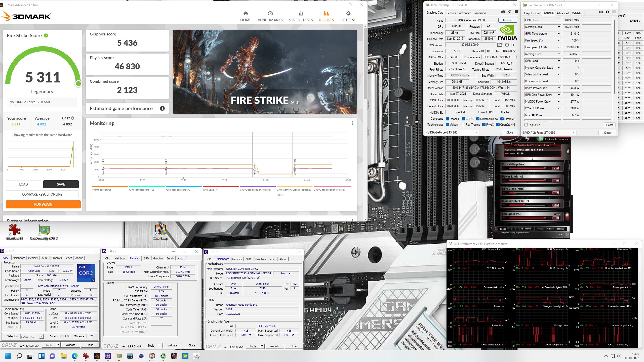The height and width of the screenshot is (362, 644).
Task: Expand the GPU Clock sensor dropdown
Action: 559,20
